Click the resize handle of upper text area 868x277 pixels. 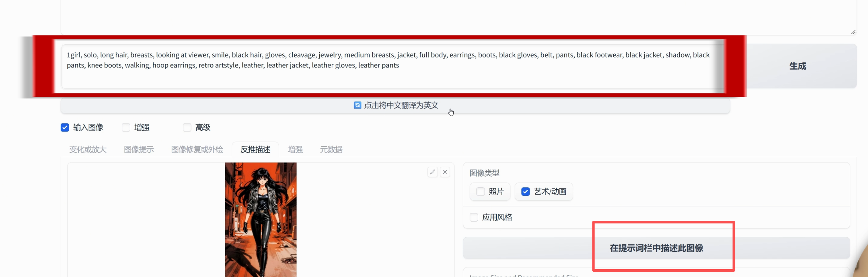click(x=853, y=32)
